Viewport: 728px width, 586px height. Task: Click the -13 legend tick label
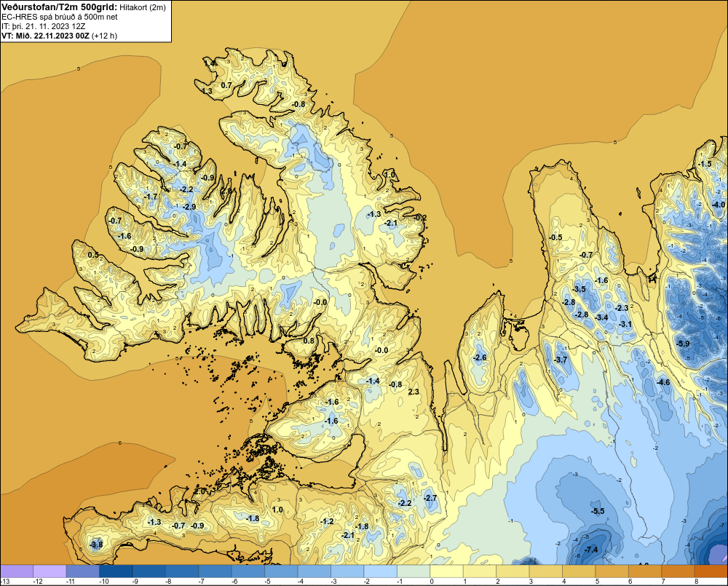[5, 582]
